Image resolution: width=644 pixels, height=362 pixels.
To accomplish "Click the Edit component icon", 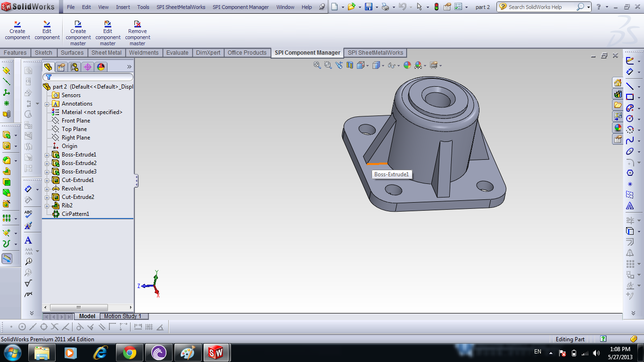I will [47, 24].
